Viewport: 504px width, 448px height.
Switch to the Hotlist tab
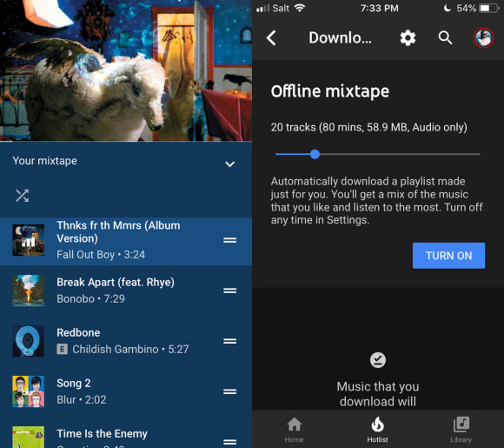pos(377,430)
